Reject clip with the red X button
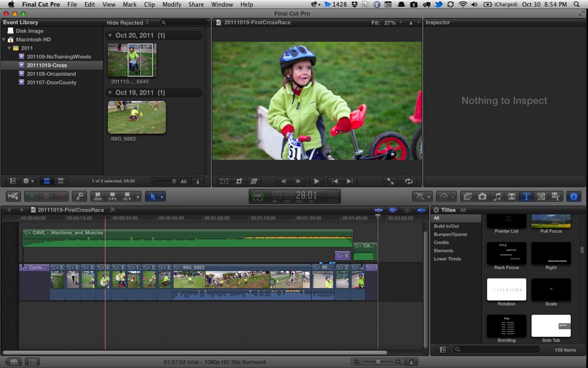 pos(61,196)
